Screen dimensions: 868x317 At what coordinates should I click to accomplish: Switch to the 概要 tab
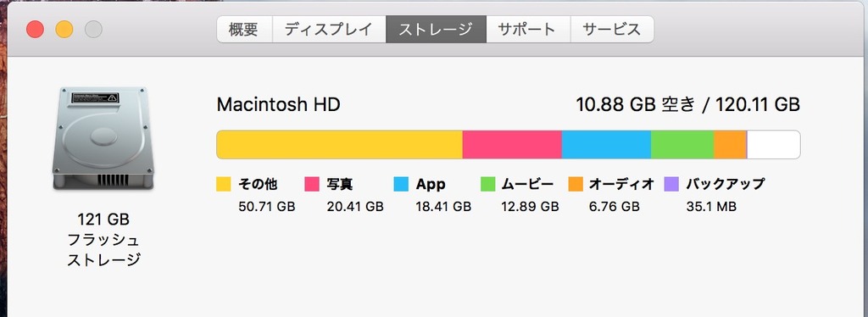(x=244, y=30)
